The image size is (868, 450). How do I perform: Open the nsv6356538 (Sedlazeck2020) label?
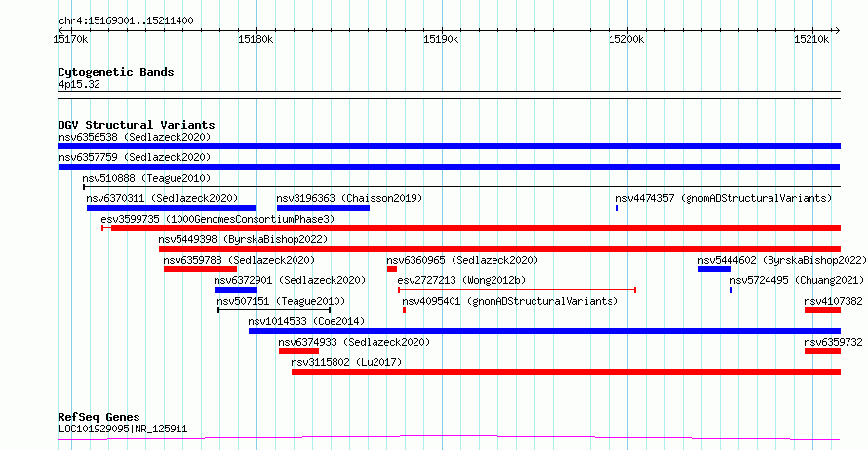point(135,137)
